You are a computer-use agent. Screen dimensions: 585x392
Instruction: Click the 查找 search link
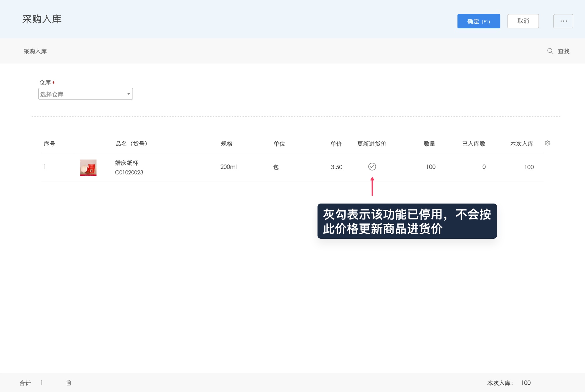click(x=564, y=51)
